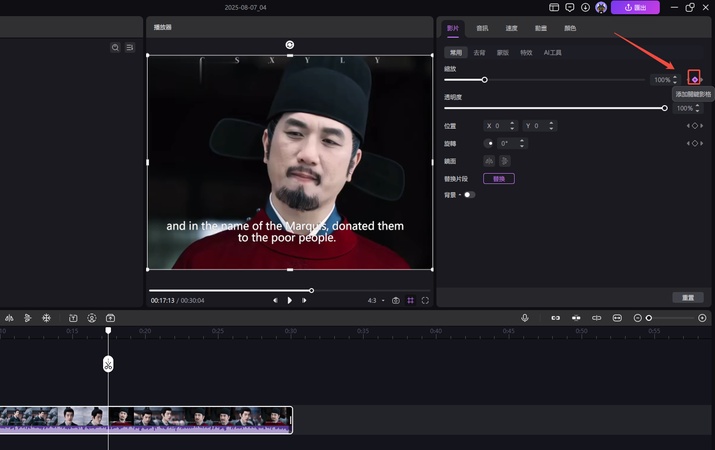Step back one frame in player
The height and width of the screenshot is (450, 715).
pyautogui.click(x=275, y=300)
